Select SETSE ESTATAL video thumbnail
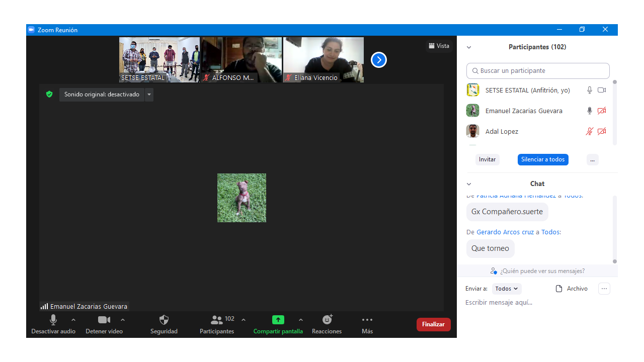 click(x=159, y=60)
